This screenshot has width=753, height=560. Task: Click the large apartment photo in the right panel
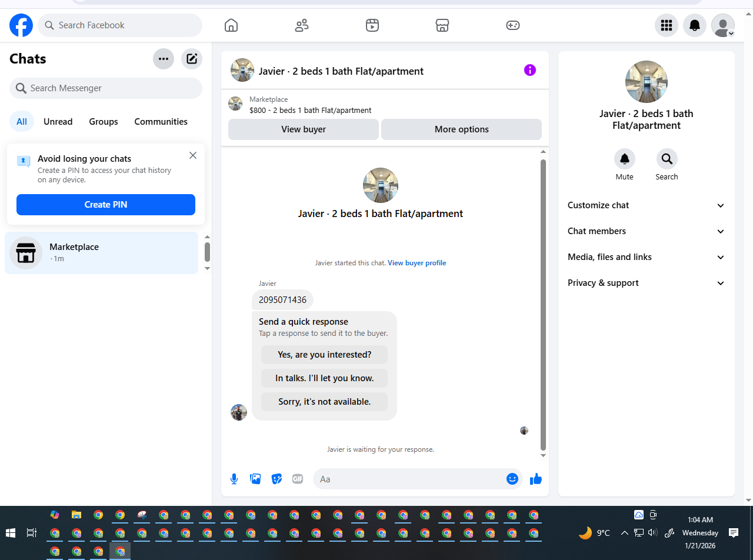(647, 82)
